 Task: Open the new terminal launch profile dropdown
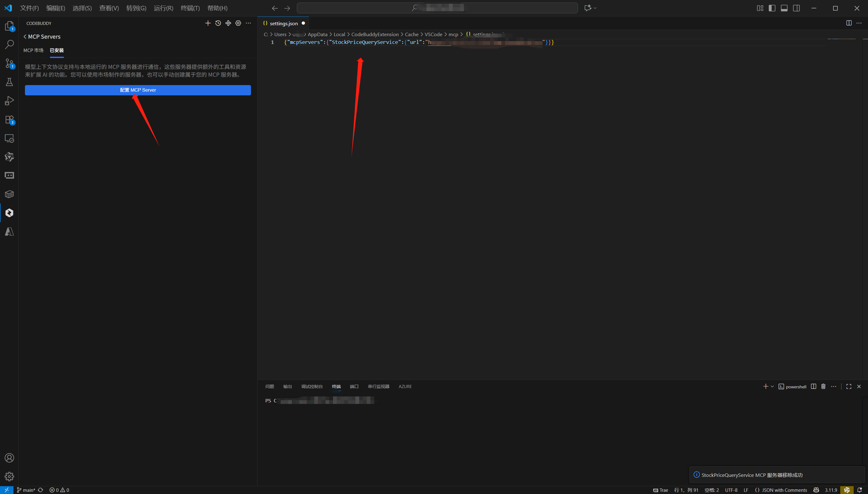(x=772, y=386)
